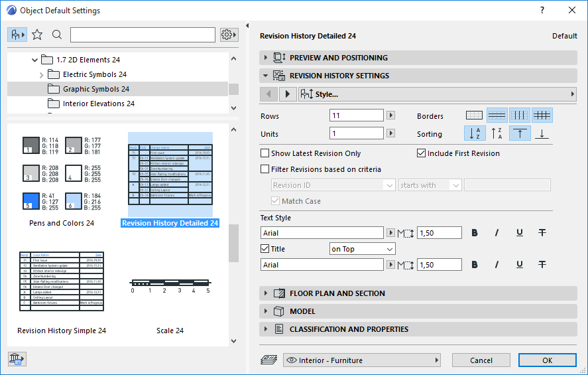Screen dimensions: 588x375
Task: Select Electric Symbols 24 folder
Action: coord(94,74)
